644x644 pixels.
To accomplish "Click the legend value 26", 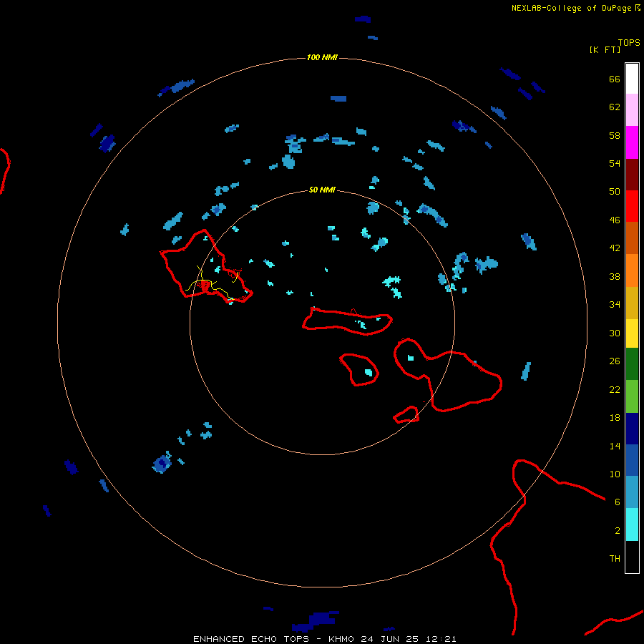I will click(615, 361).
